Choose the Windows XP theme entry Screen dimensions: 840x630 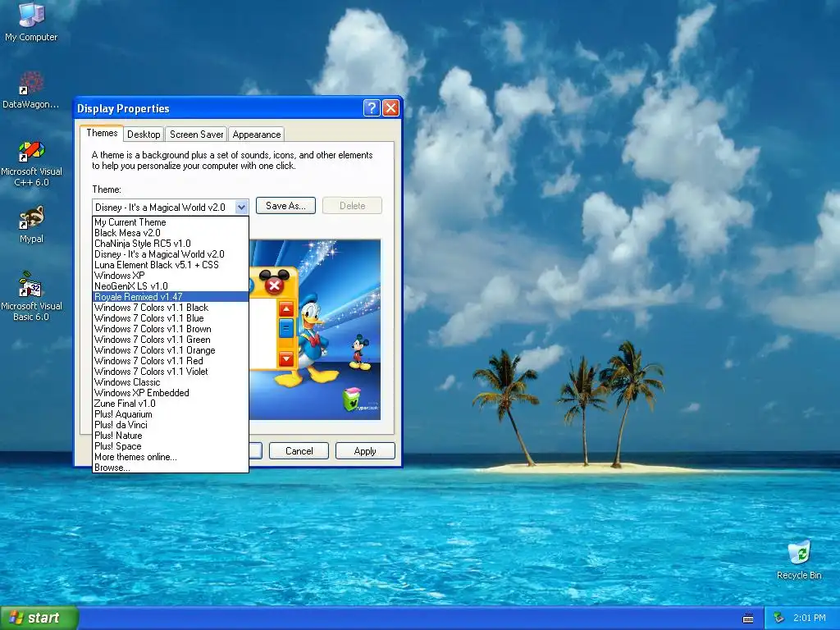pos(171,276)
